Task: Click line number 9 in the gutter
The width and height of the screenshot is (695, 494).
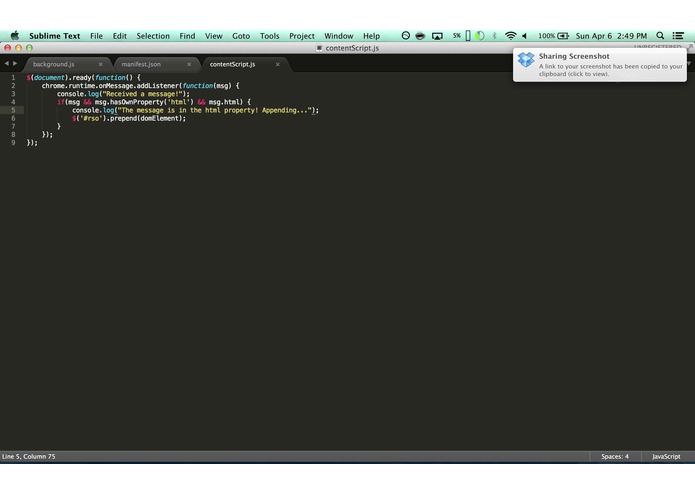Action: pos(13,143)
